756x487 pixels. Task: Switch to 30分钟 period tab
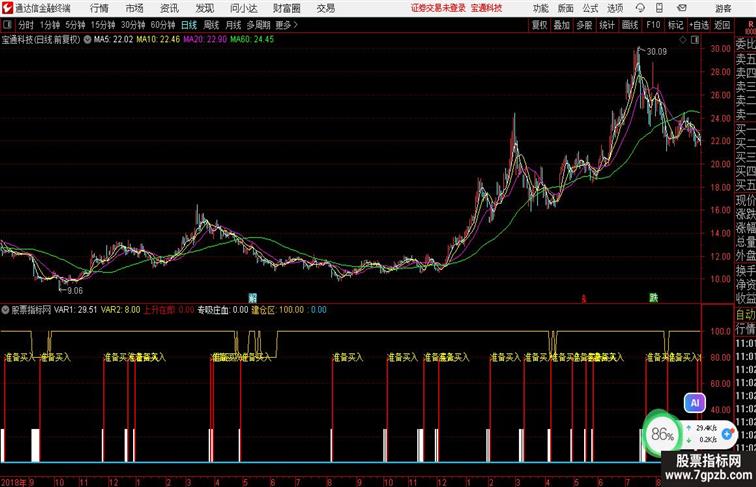[133, 25]
